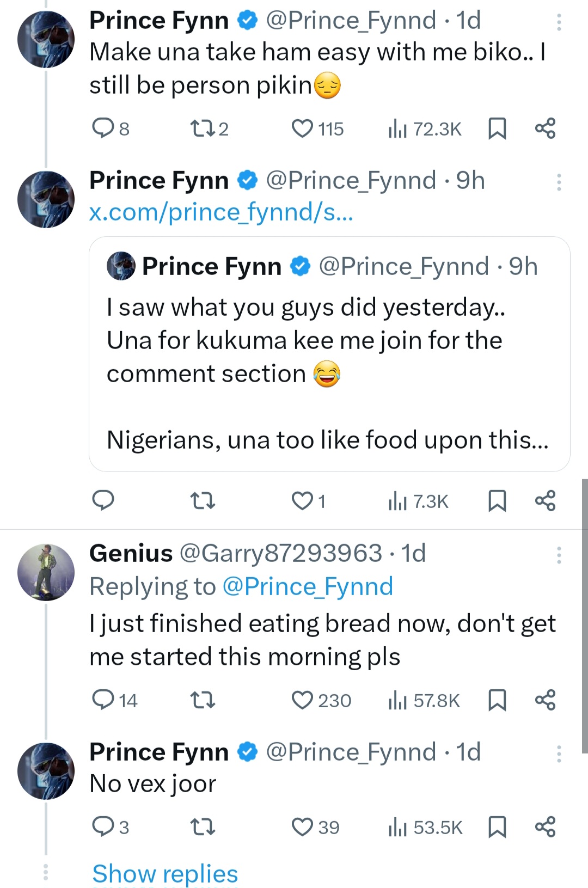Open more options for the 9h tweet
Viewport: 588px width, 888px height.
(x=559, y=182)
